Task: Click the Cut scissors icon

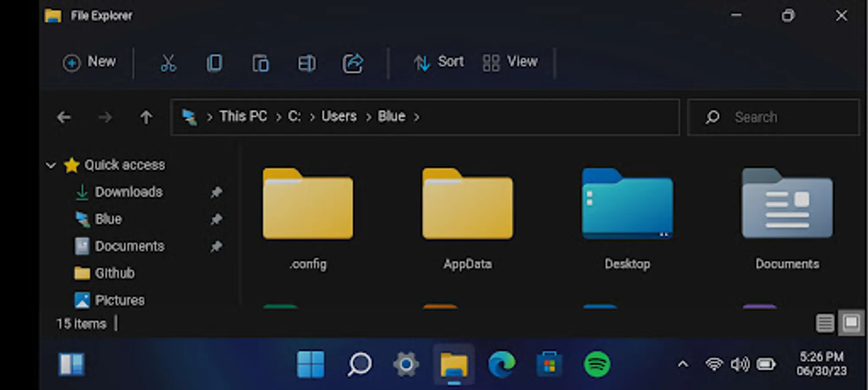Action: 168,63
